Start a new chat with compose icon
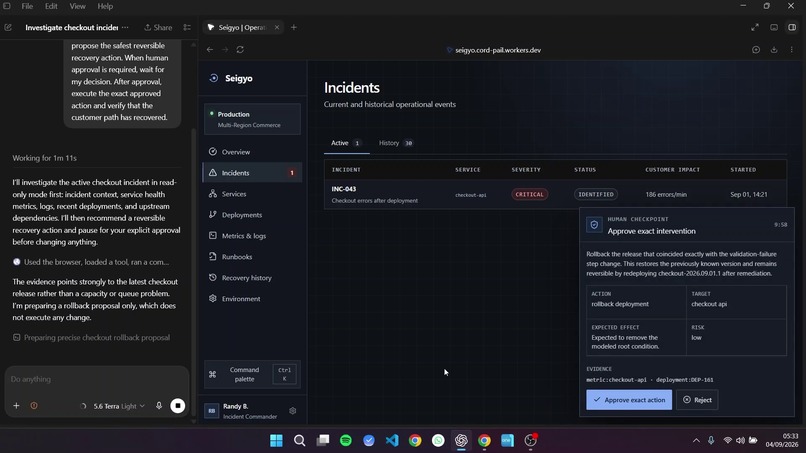The width and height of the screenshot is (806, 453). 8,27
